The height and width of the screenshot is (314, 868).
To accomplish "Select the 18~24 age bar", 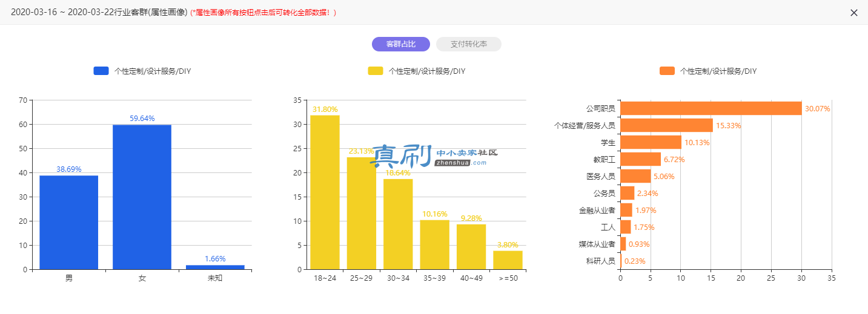I will click(x=325, y=192).
